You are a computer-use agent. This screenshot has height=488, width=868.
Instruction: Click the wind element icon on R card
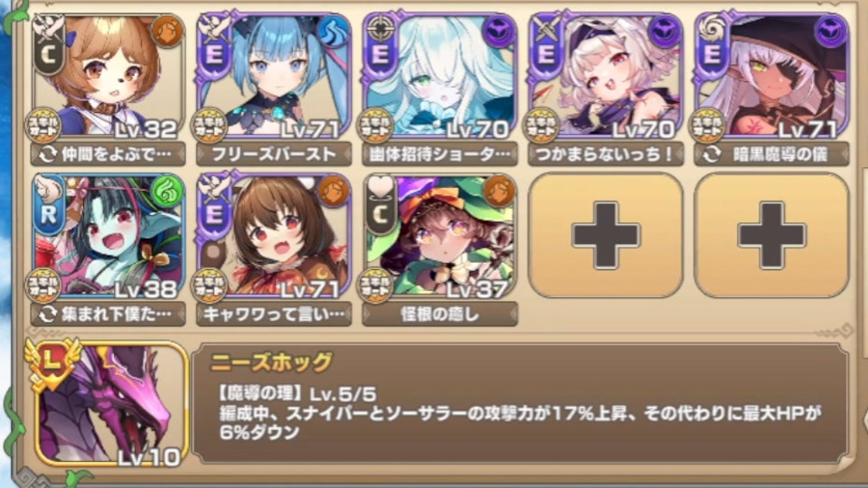click(168, 191)
